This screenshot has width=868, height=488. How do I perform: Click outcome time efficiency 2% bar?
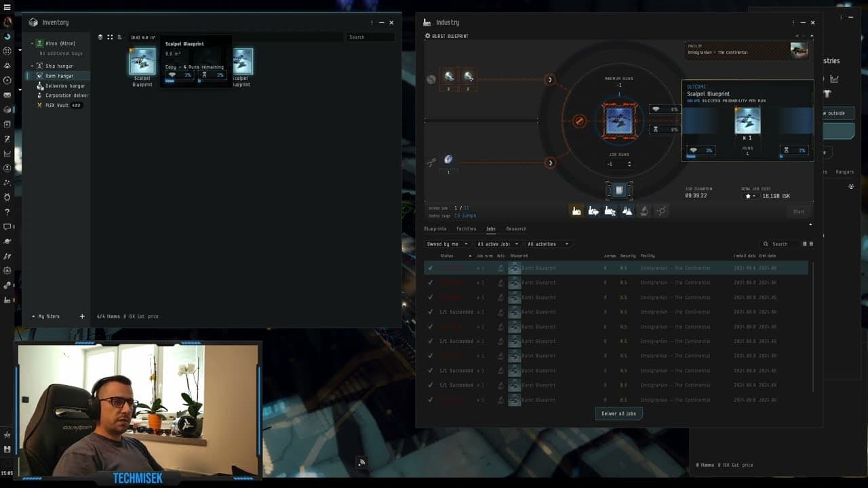(794, 150)
